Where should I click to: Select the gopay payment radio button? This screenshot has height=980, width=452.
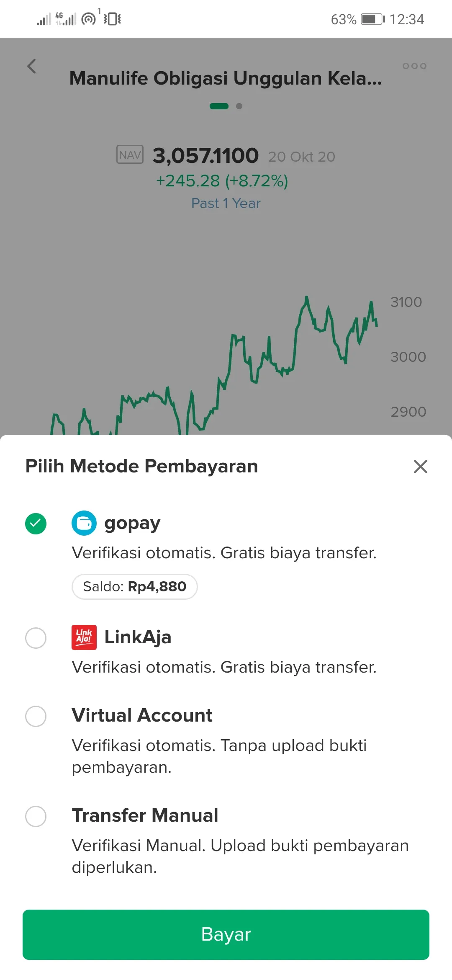[x=36, y=524]
